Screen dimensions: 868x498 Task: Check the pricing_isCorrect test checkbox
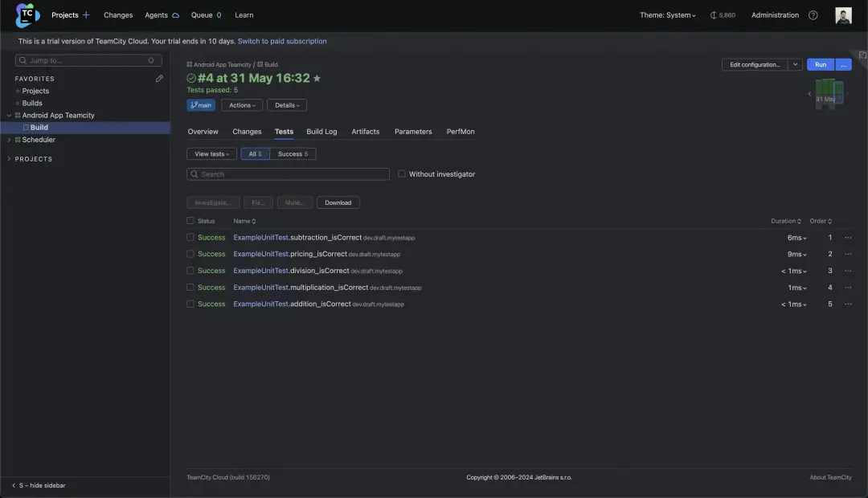tap(190, 254)
